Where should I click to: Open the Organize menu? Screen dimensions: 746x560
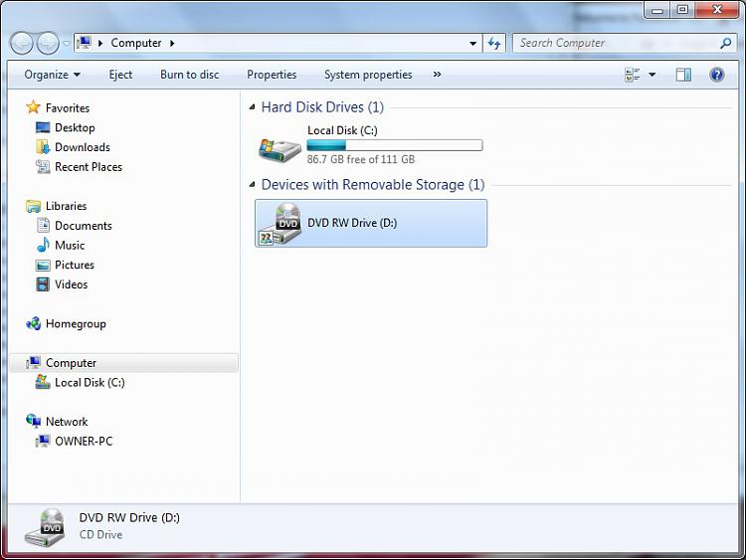pos(52,75)
